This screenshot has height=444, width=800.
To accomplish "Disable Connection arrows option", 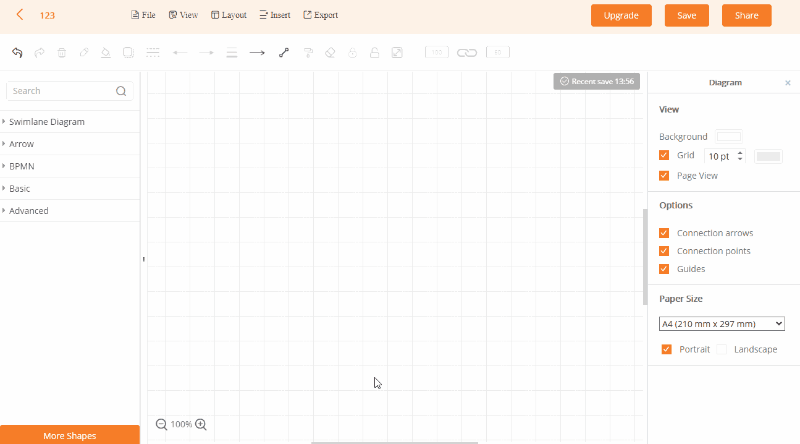I will pos(664,233).
